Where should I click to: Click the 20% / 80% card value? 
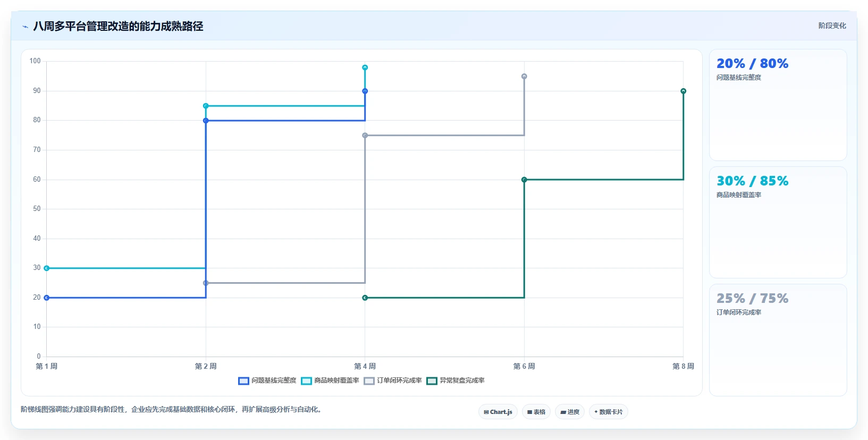point(752,64)
